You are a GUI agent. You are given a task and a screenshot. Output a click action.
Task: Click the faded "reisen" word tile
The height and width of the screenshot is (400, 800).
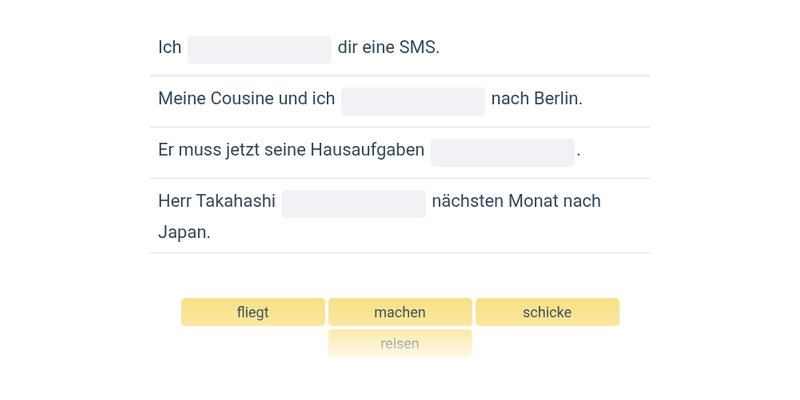400,343
